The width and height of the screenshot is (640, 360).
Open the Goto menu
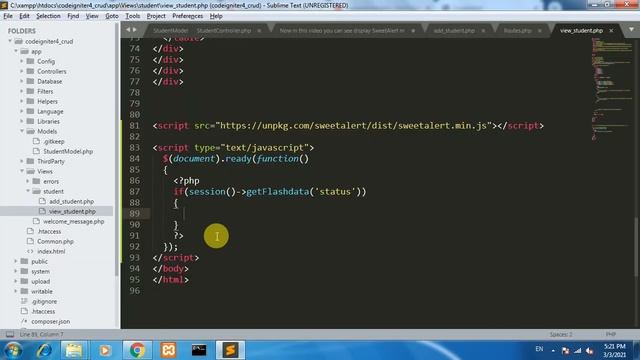coord(112,16)
